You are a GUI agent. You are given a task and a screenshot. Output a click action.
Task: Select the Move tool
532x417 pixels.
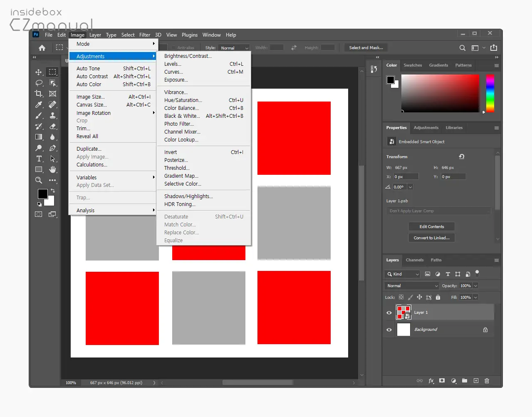(39, 72)
